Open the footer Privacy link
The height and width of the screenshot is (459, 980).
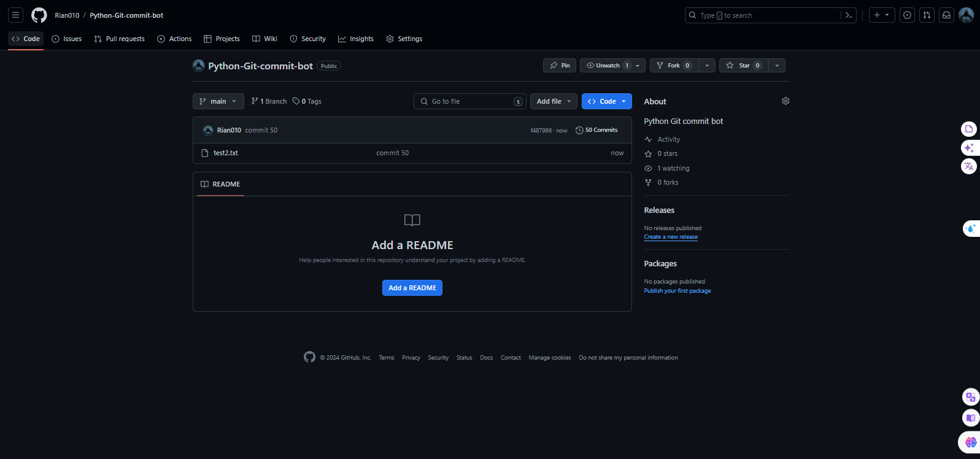click(411, 358)
